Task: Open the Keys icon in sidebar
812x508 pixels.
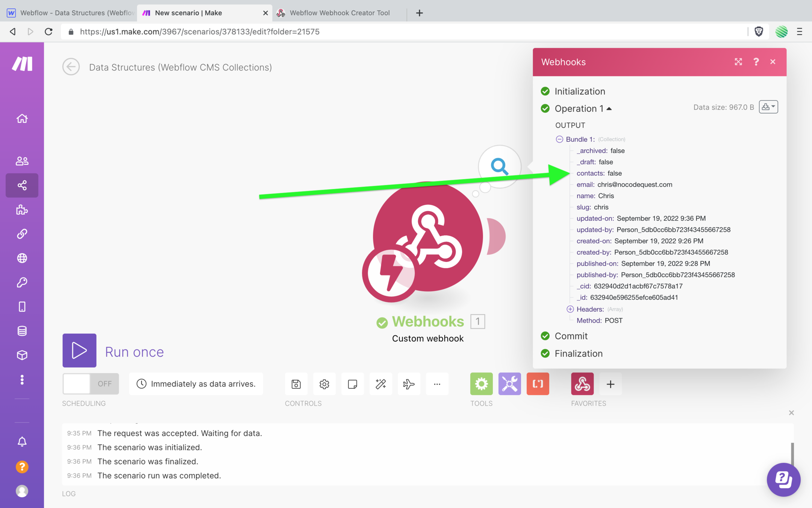Action: point(22,282)
